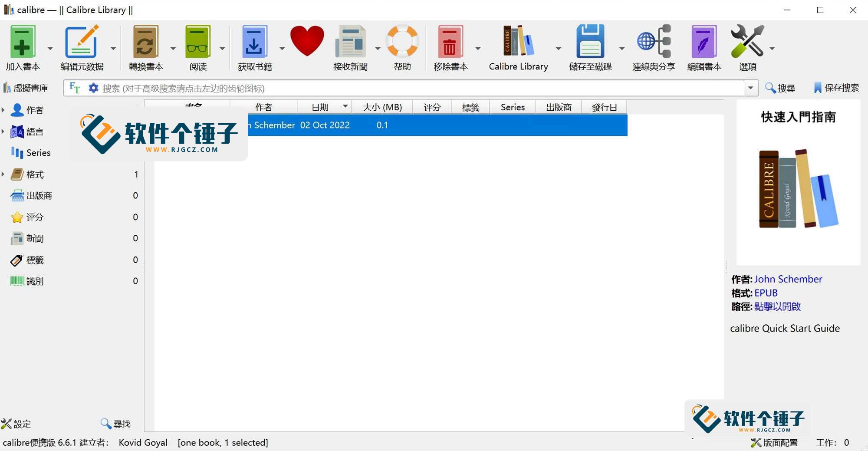Click the 保存搜索 saved search button

836,88
